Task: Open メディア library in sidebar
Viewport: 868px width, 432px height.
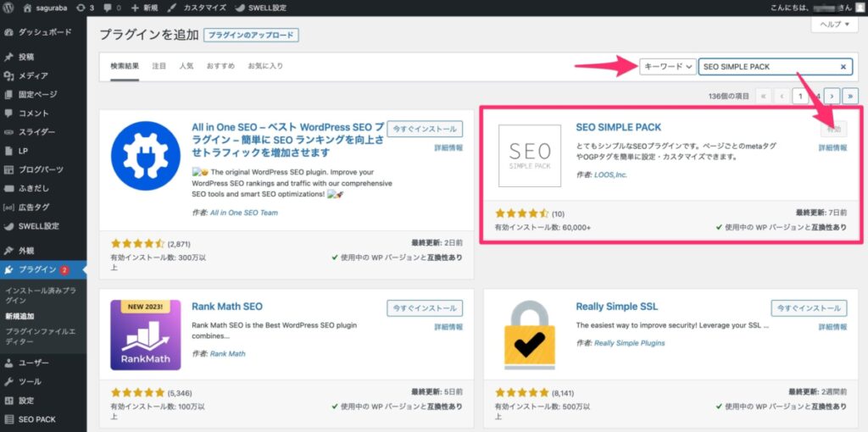Action: (43, 75)
